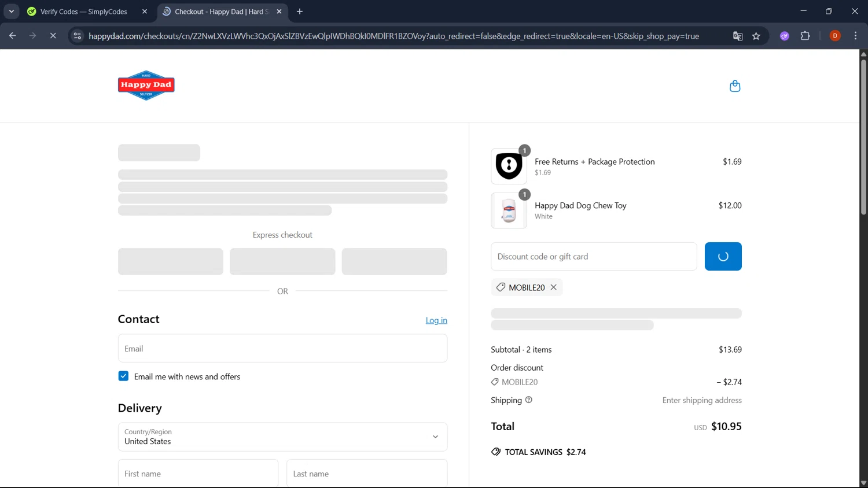Focus the Discount code or gift card field

pos(594,257)
